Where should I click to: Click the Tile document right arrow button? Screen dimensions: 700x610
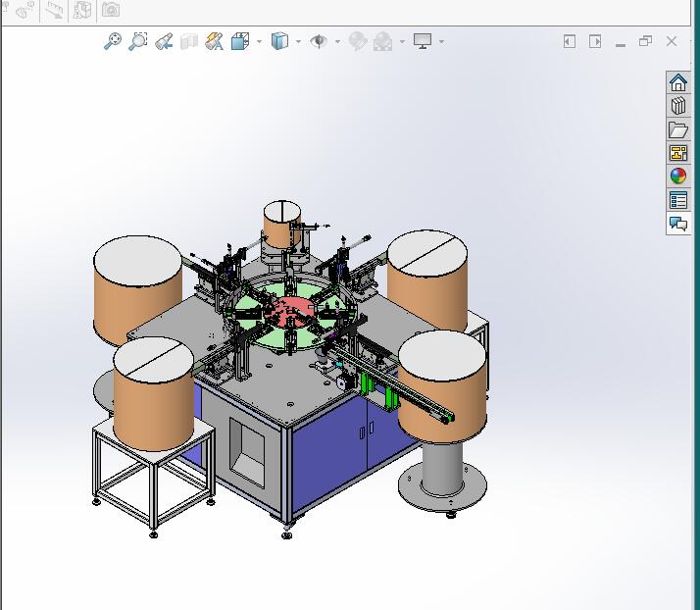pyautogui.click(x=595, y=41)
